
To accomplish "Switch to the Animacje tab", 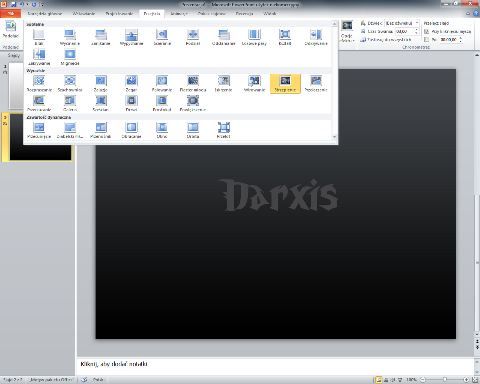I will pyautogui.click(x=179, y=14).
